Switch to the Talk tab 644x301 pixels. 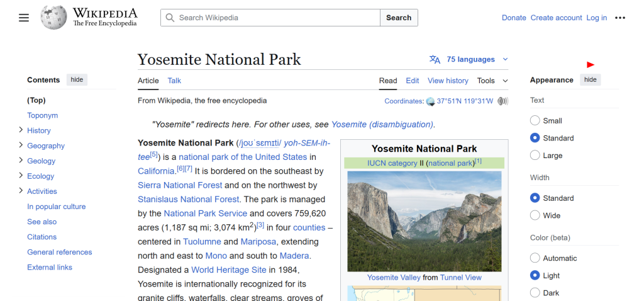pos(174,81)
